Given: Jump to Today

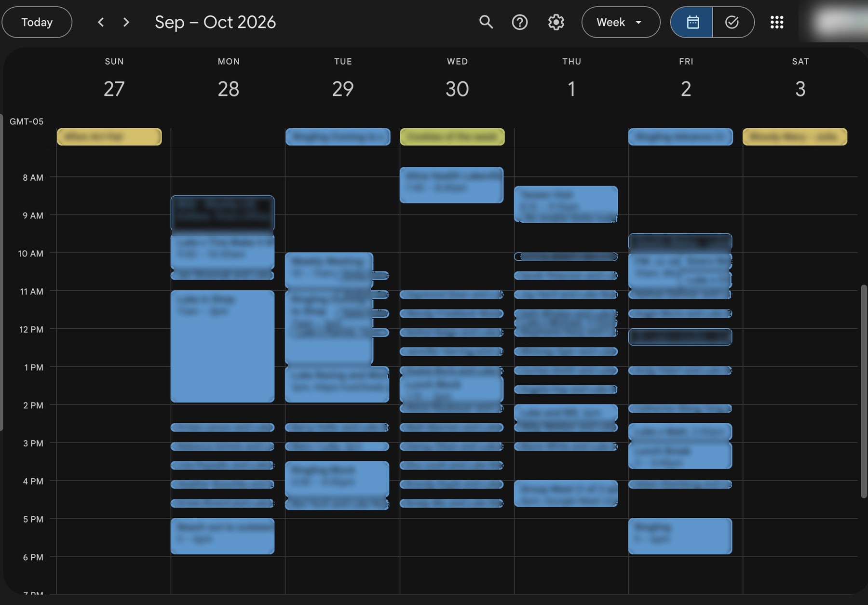Looking at the screenshot, I should pyautogui.click(x=37, y=22).
